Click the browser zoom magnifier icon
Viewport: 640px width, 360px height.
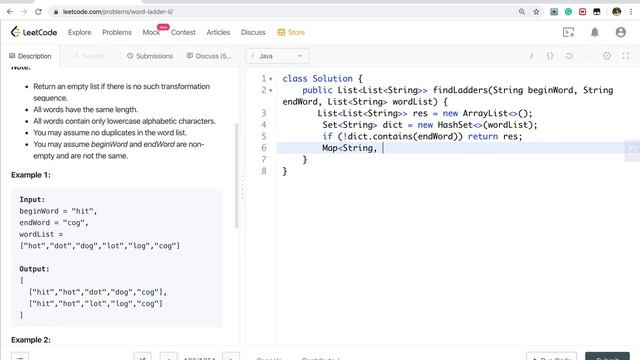point(522,12)
